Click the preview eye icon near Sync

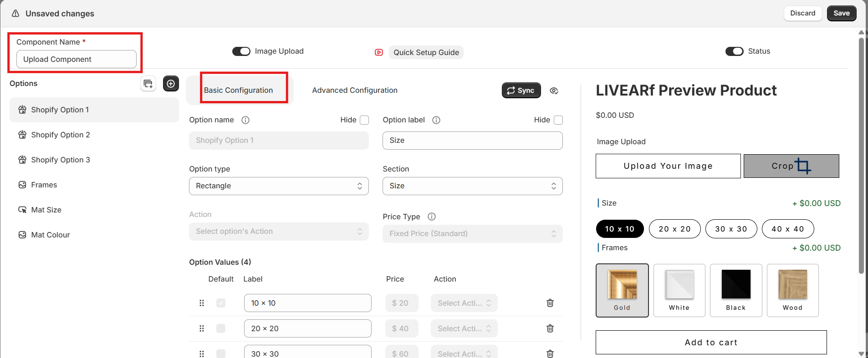tap(554, 91)
